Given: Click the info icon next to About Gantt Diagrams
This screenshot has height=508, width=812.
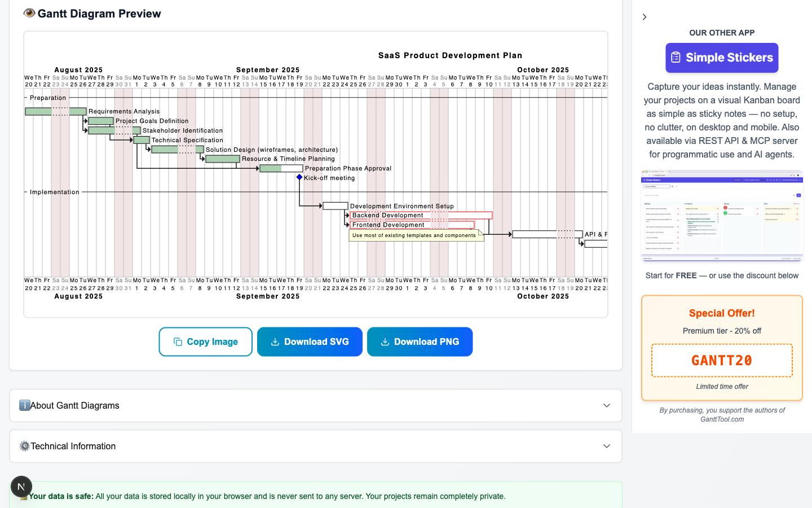Looking at the screenshot, I should point(24,405).
